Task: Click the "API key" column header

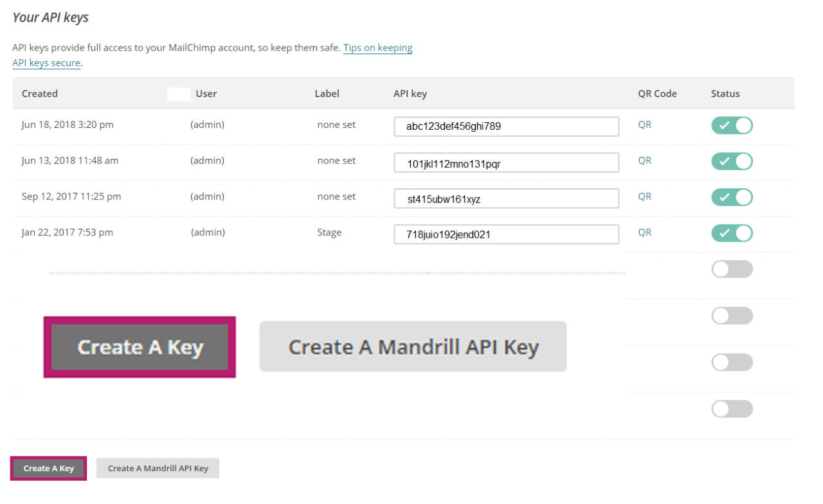Action: [x=410, y=93]
